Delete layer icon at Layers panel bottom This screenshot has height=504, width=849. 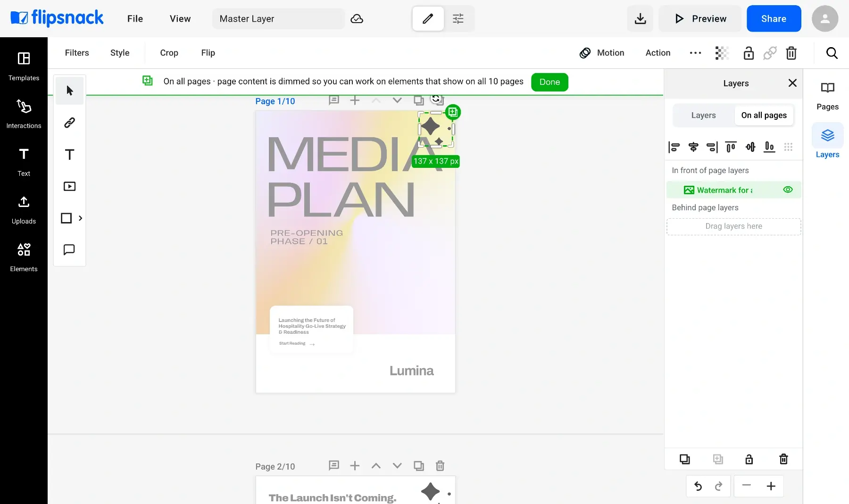pos(783,459)
